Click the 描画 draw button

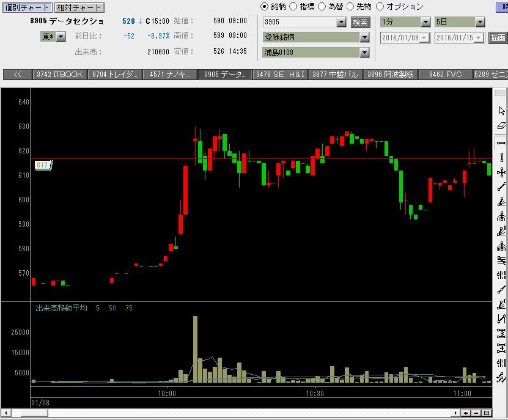pyautogui.click(x=498, y=37)
